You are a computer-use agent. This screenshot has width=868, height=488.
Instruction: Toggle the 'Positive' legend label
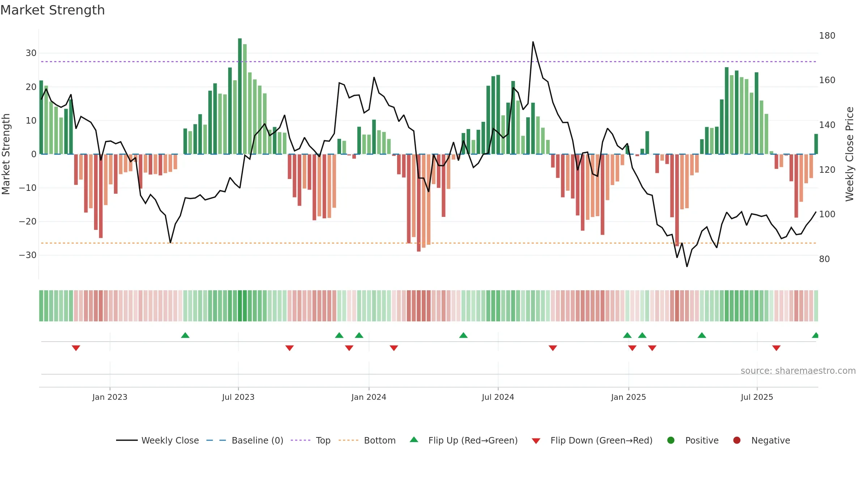[702, 440]
